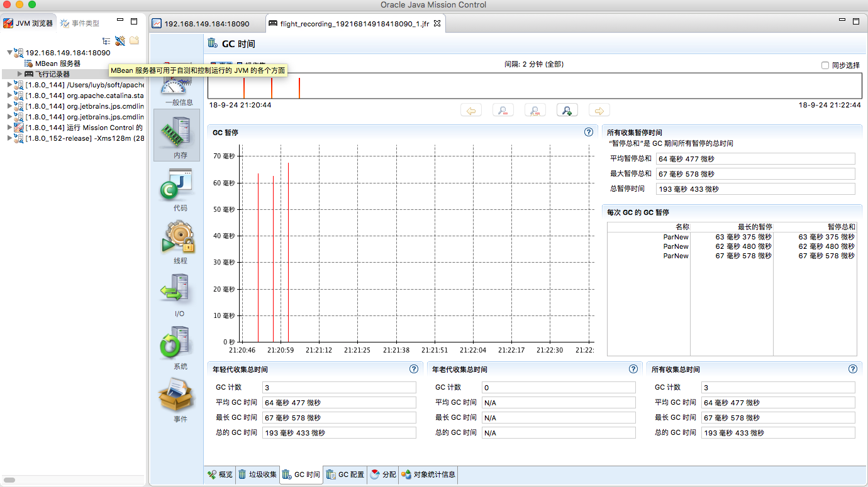Switch to the 对象统计信息 bottom tab
This screenshot has height=487, width=868.
[x=428, y=474]
